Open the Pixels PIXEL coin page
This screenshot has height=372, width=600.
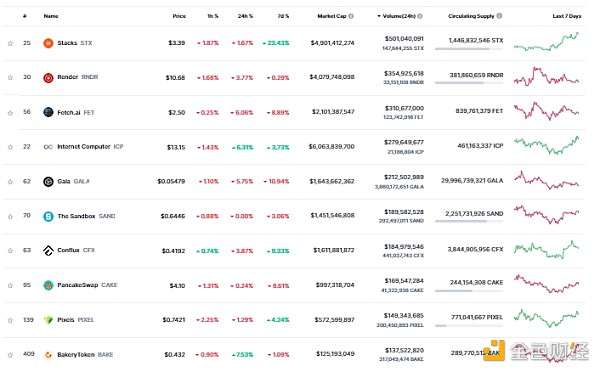(75, 320)
